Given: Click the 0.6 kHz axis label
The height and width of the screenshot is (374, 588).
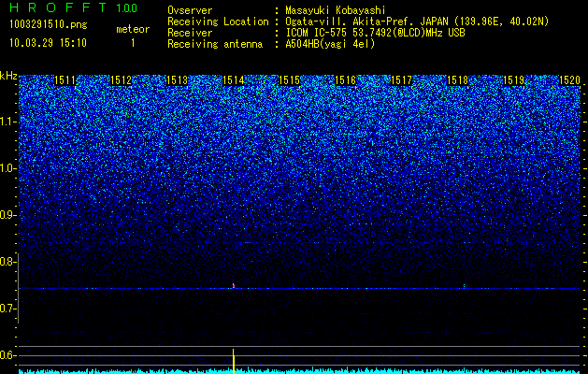Looking at the screenshot, I should click(7, 355).
